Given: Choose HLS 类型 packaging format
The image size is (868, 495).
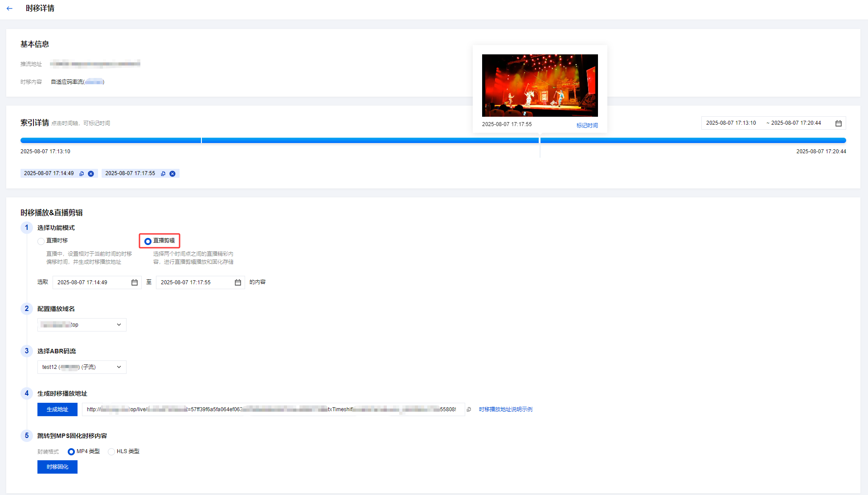Looking at the screenshot, I should (x=111, y=452).
